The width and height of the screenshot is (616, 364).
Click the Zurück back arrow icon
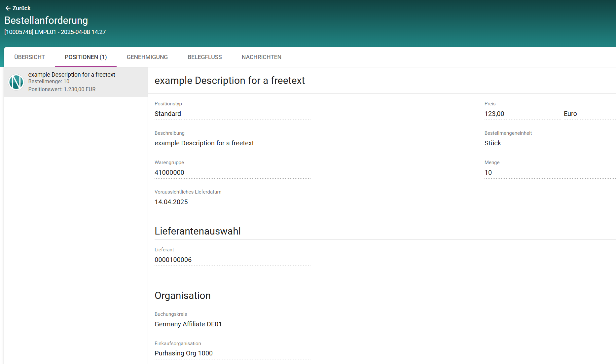[8, 8]
